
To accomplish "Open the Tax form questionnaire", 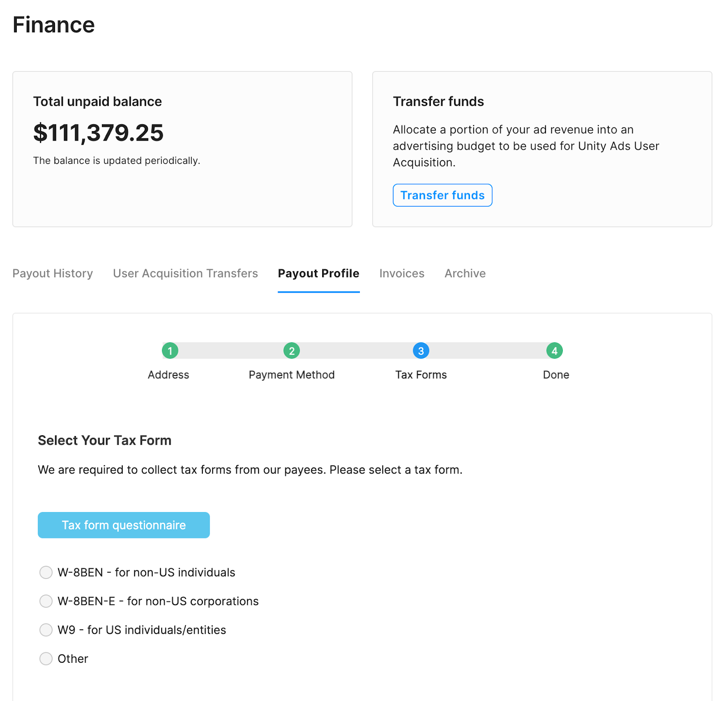I will pyautogui.click(x=124, y=525).
